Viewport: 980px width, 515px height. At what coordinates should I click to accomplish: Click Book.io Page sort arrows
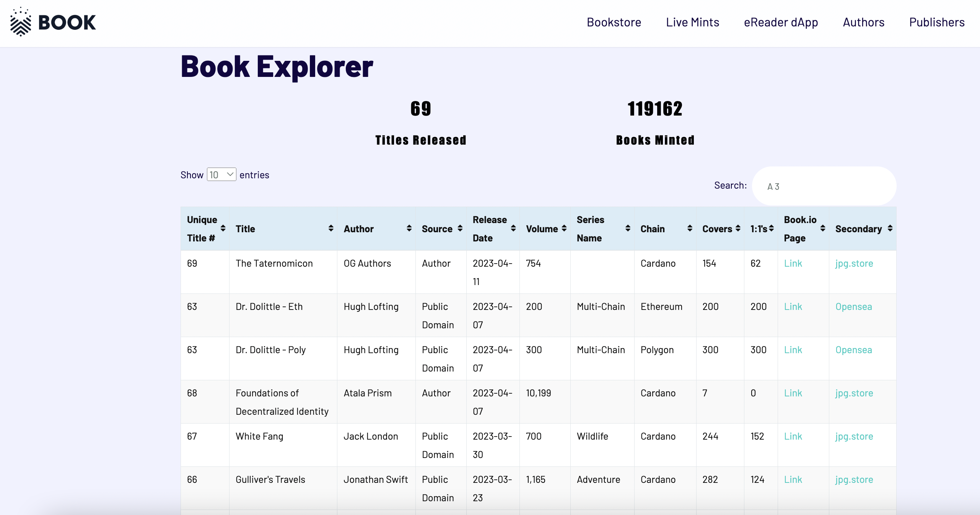coord(823,228)
